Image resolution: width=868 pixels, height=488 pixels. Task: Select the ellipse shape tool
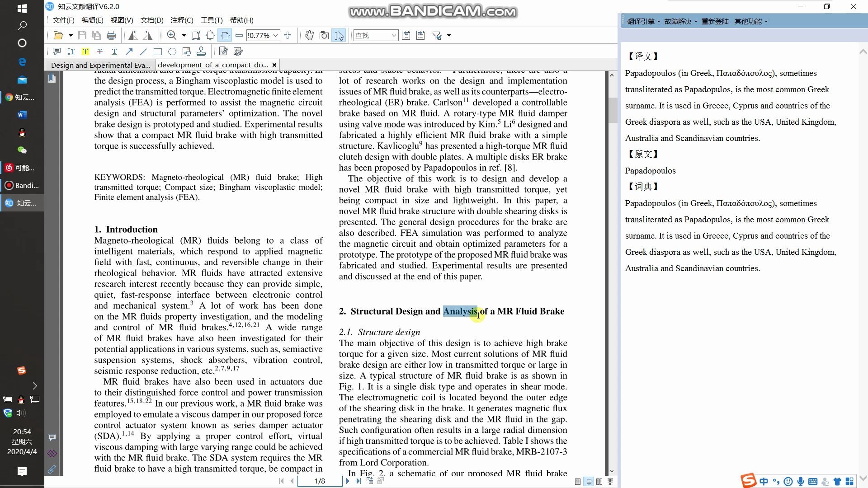[172, 52]
